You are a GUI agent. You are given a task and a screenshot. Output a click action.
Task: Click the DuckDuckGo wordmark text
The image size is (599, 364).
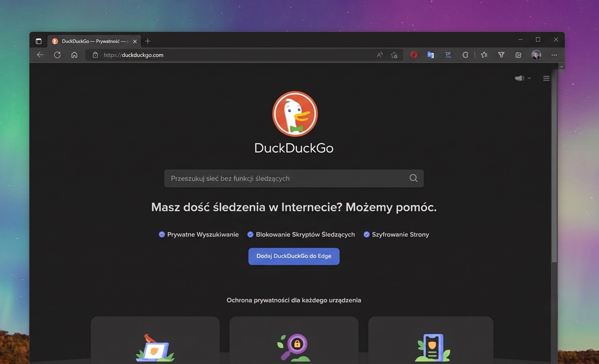click(x=294, y=148)
